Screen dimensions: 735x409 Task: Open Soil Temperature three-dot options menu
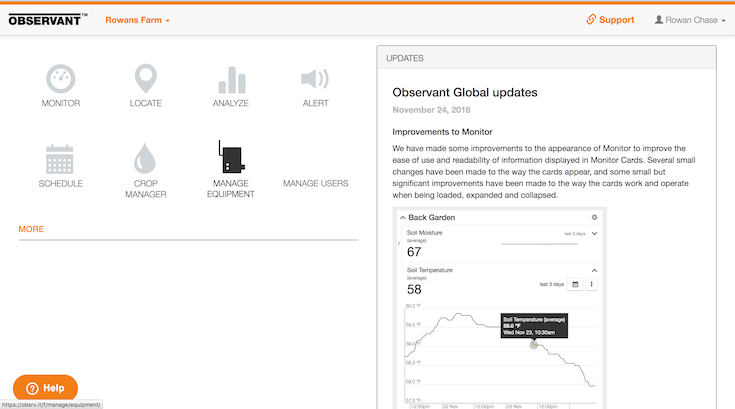tap(592, 284)
